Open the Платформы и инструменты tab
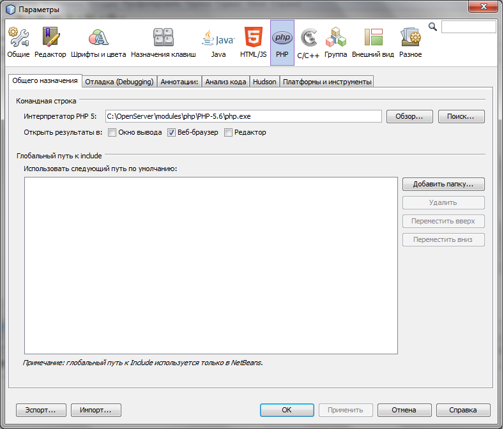Image resolution: width=504 pixels, height=429 pixels. (x=326, y=82)
